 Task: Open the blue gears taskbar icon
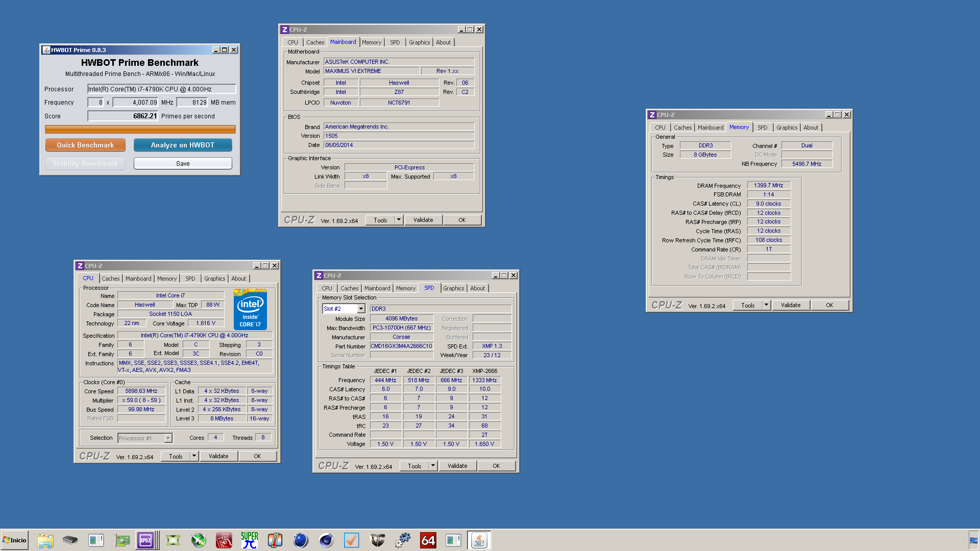click(x=403, y=540)
